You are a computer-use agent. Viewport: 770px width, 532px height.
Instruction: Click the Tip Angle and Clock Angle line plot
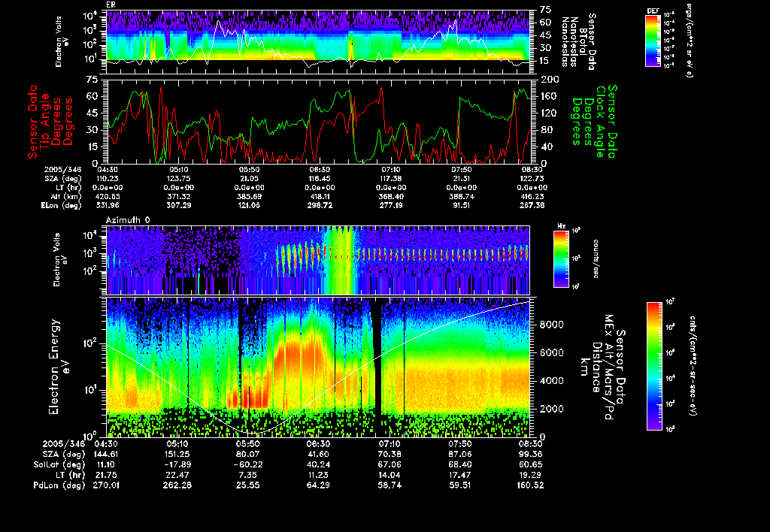pos(318,121)
